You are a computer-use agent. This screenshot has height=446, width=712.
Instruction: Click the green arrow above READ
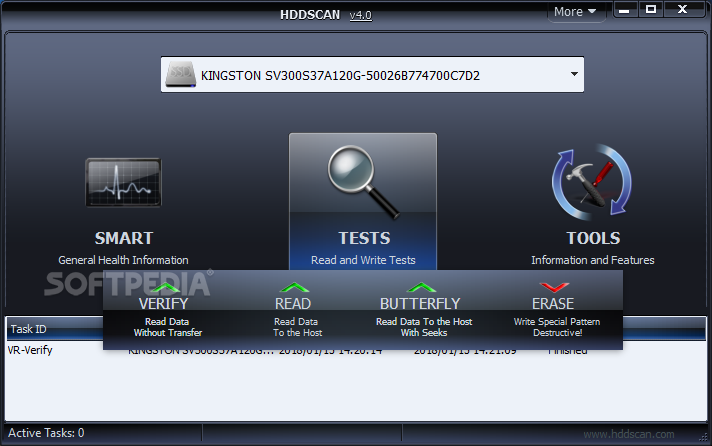pyautogui.click(x=294, y=287)
